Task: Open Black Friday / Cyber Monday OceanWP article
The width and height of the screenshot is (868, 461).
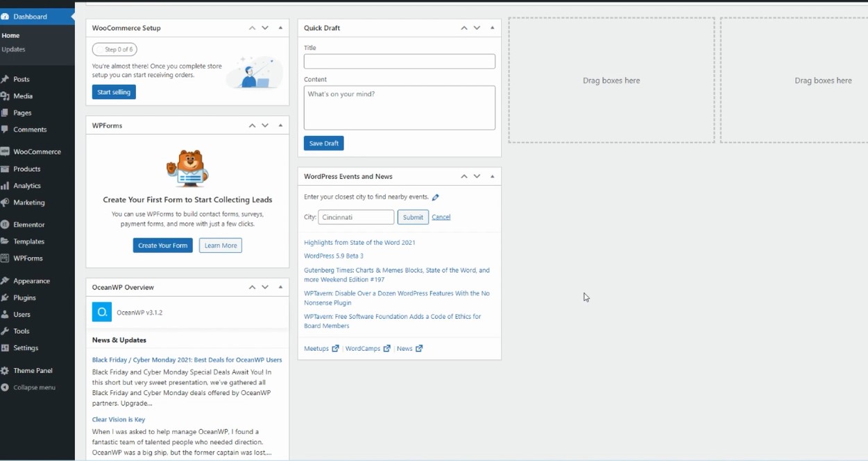Action: 187,360
